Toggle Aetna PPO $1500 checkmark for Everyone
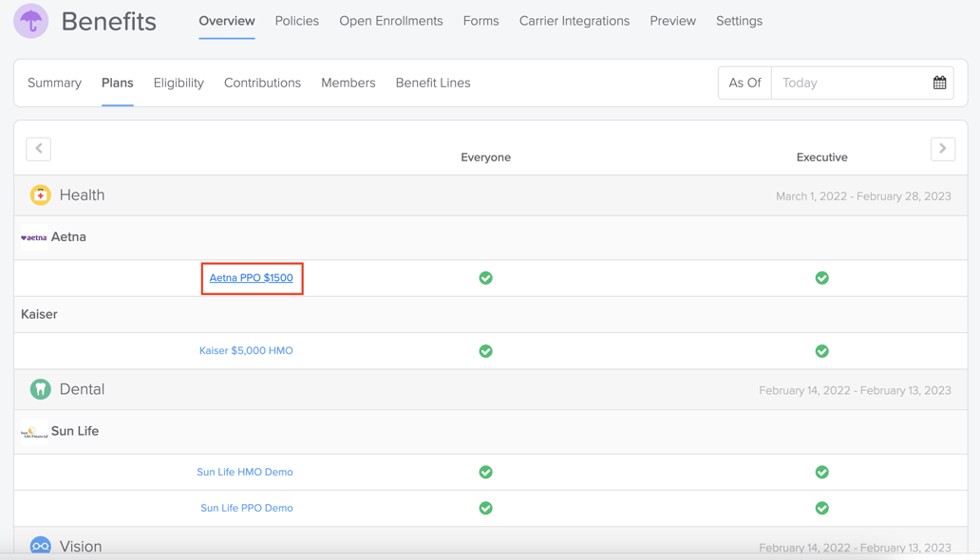 [485, 278]
